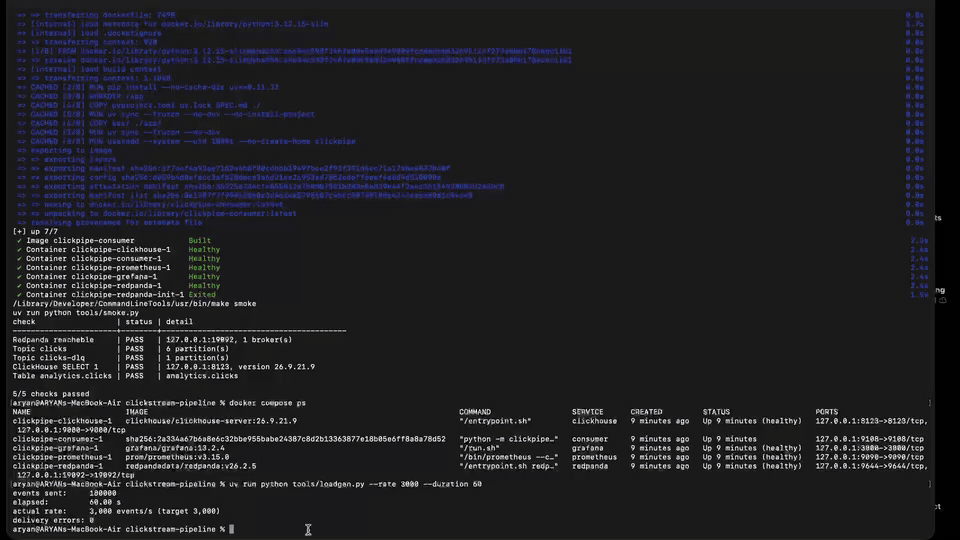Select '127.0.0.1:9090->9090/tcp' prometheus port

point(869,457)
